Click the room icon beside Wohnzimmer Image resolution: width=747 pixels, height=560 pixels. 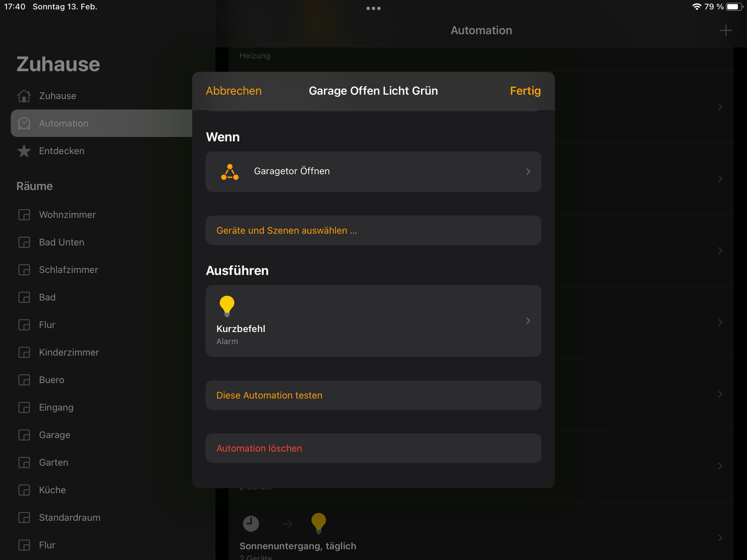coord(24,215)
